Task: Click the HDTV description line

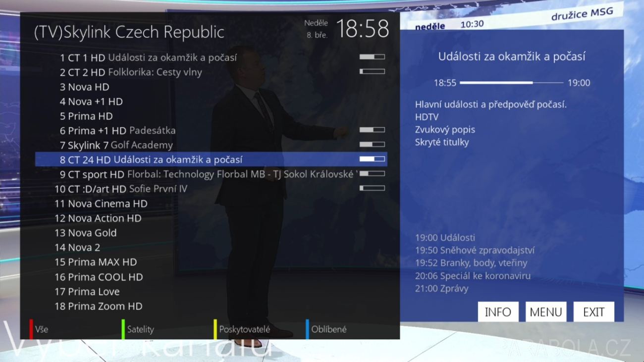Action: tap(427, 117)
